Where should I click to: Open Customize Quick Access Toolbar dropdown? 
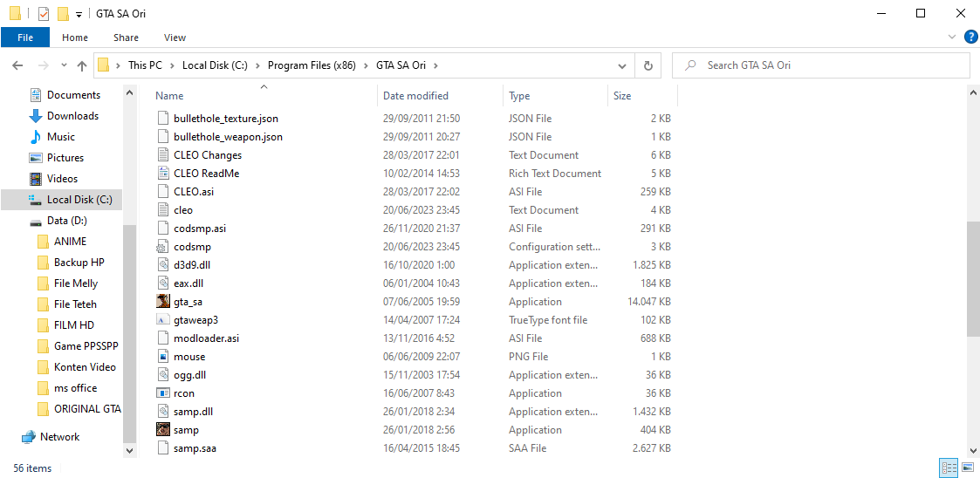pos(79,14)
